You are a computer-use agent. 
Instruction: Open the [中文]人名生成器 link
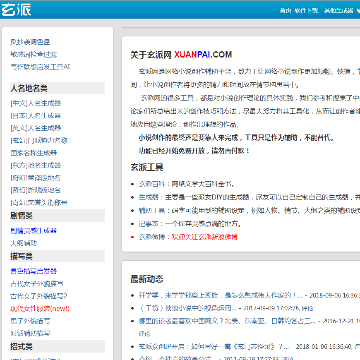[x=36, y=103]
